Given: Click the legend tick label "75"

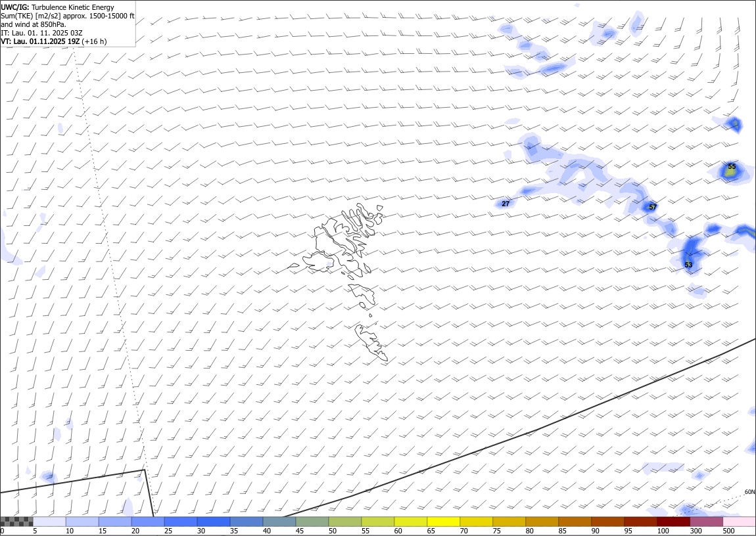Looking at the screenshot, I should tap(496, 531).
